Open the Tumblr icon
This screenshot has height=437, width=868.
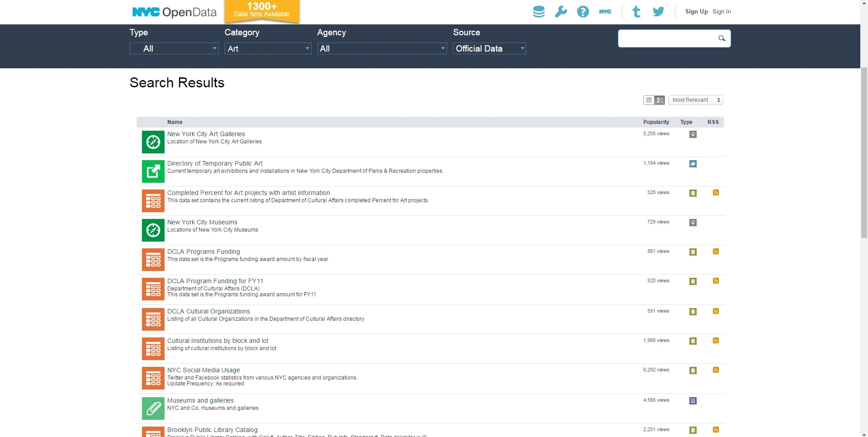pos(636,12)
